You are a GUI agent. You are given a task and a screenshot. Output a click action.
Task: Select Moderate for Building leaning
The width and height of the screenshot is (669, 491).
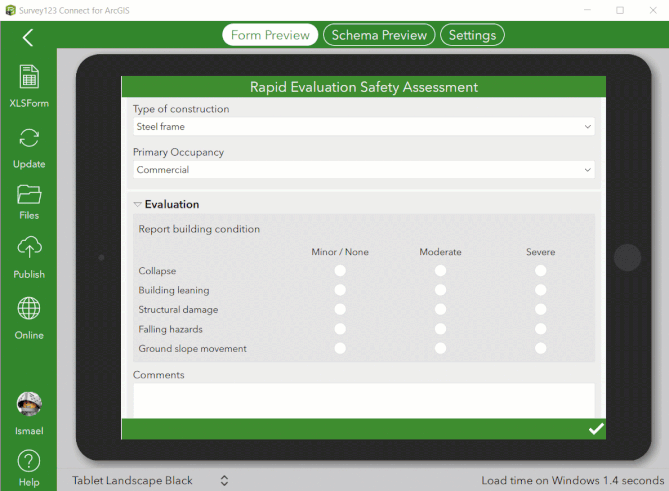click(x=440, y=290)
